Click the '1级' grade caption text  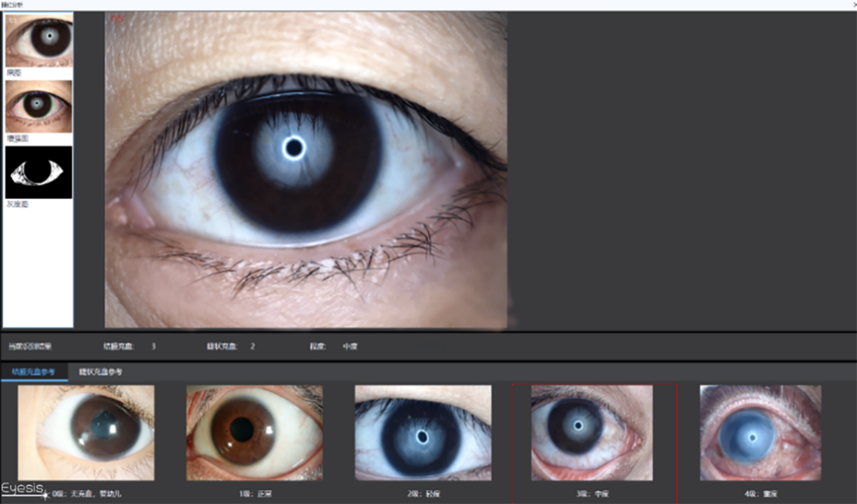click(255, 494)
